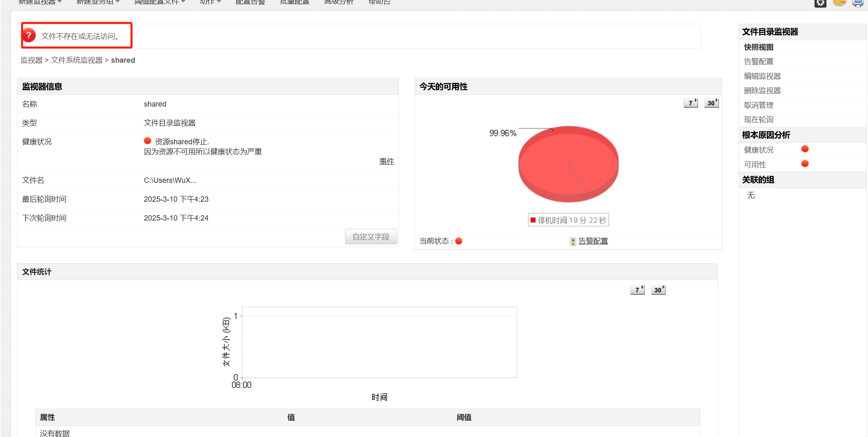Open 30-day file statistics report
Viewport: 868px width, 437px height.
click(x=658, y=290)
